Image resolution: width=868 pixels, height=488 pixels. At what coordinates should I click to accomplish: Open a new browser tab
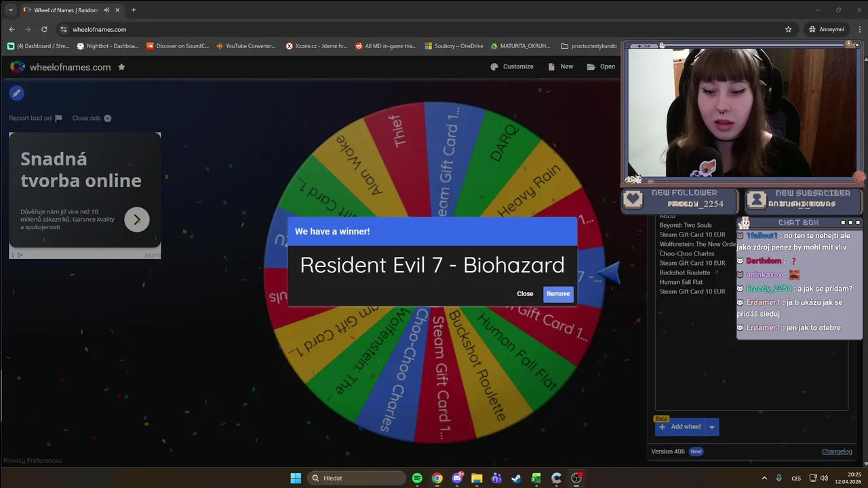[x=134, y=10]
